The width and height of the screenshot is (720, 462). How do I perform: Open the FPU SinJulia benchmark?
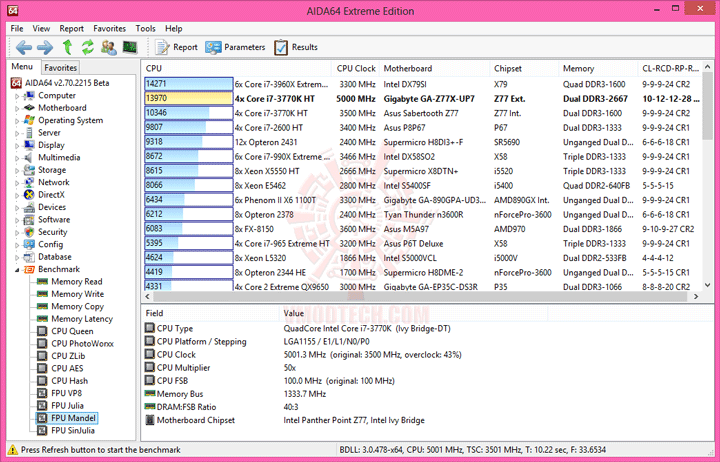66,430
